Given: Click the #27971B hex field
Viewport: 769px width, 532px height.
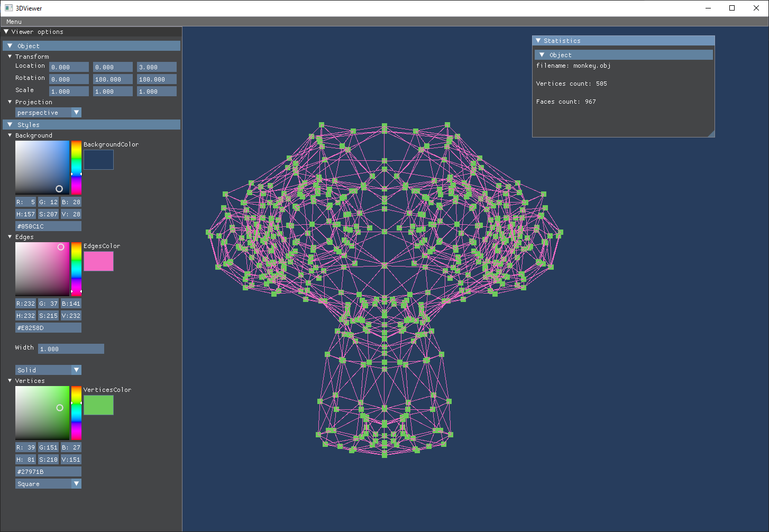Looking at the screenshot, I should pyautogui.click(x=48, y=472).
